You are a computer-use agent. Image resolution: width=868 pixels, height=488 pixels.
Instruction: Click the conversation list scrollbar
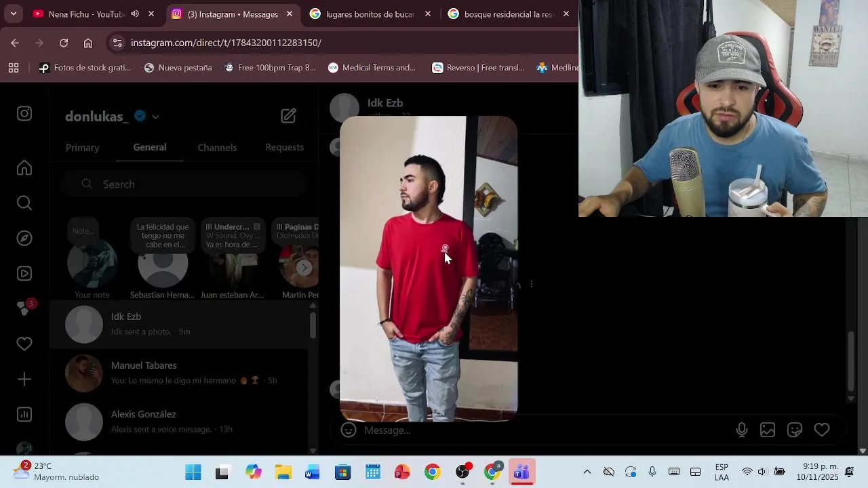point(313,326)
